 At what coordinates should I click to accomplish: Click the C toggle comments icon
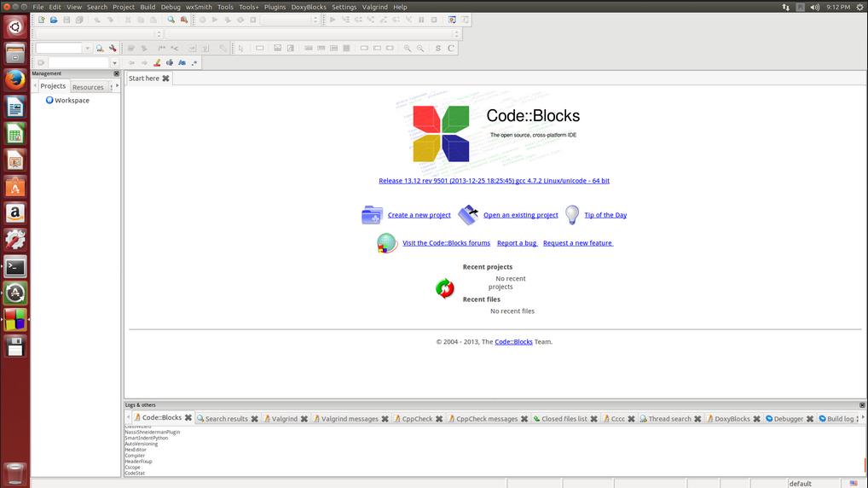[450, 48]
